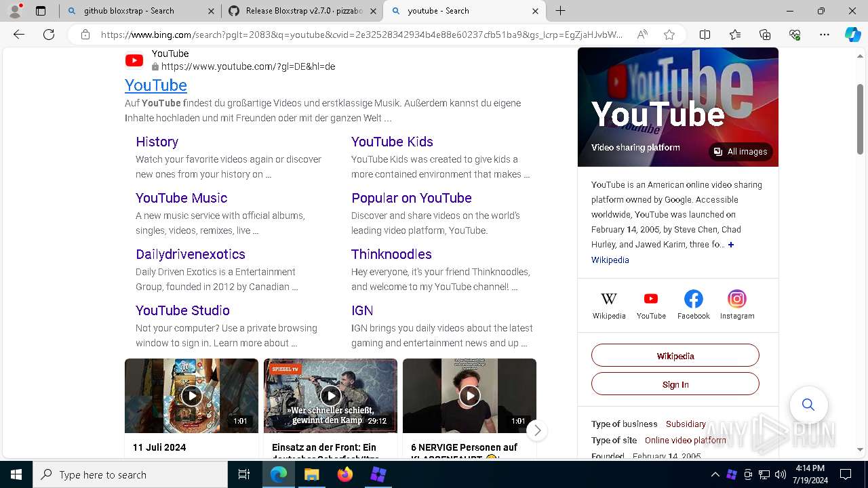Open the Edge profile icon

click(x=15, y=11)
